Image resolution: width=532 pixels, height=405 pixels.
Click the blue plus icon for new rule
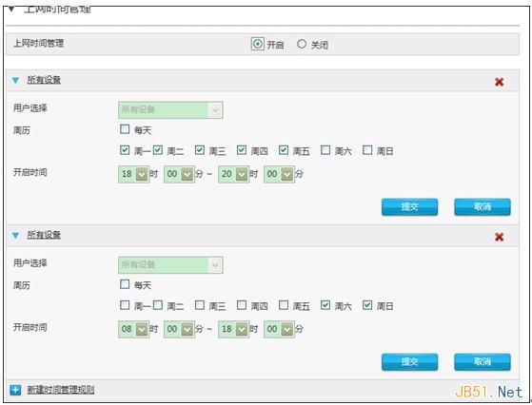coord(15,390)
